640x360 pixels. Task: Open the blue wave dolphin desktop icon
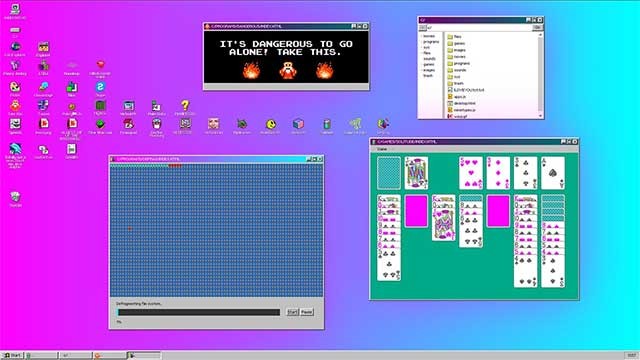tap(15, 148)
